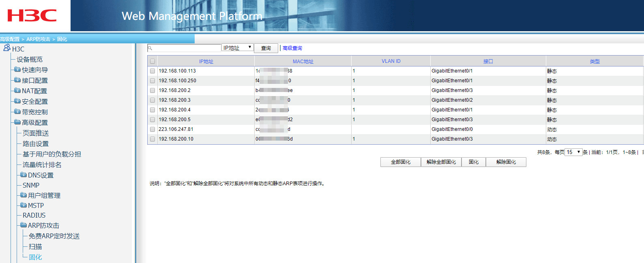Sort by the 类型 column header

pos(595,62)
